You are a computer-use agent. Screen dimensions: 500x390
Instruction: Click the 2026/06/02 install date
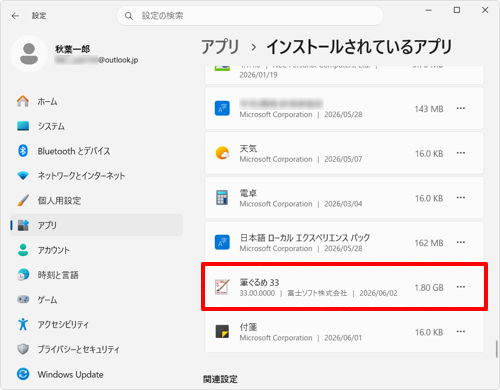coord(378,293)
